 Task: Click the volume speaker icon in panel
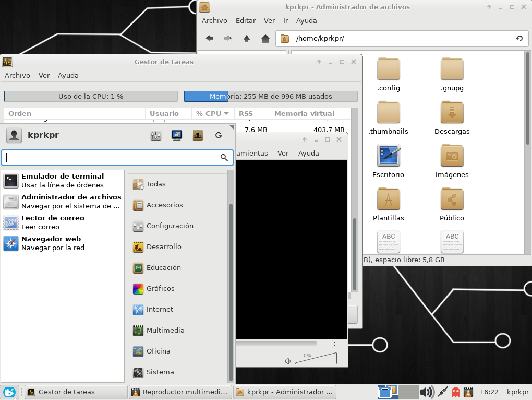point(427,392)
